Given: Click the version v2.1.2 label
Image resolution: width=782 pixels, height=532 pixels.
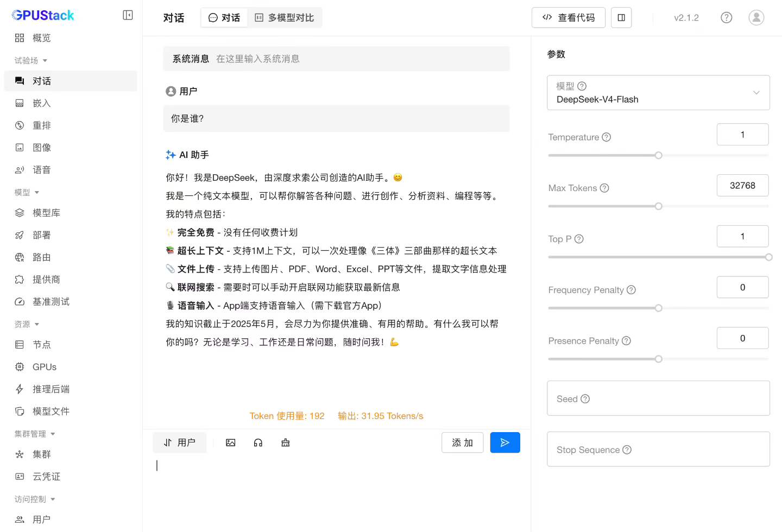Looking at the screenshot, I should click(686, 18).
